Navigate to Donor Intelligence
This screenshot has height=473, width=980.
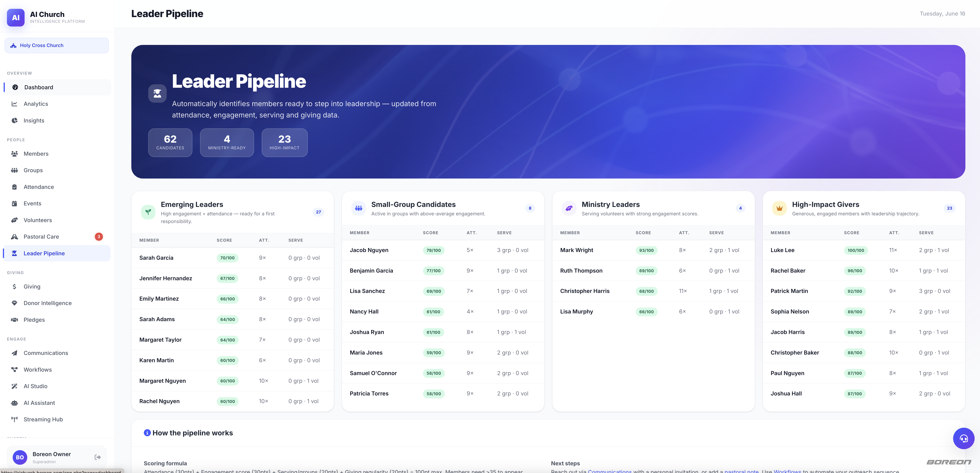click(x=57, y=303)
